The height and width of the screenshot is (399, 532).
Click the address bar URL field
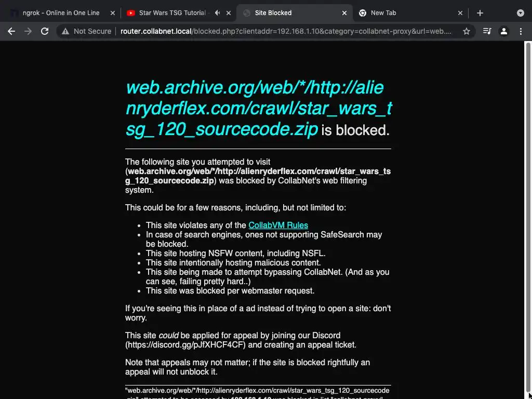286,31
